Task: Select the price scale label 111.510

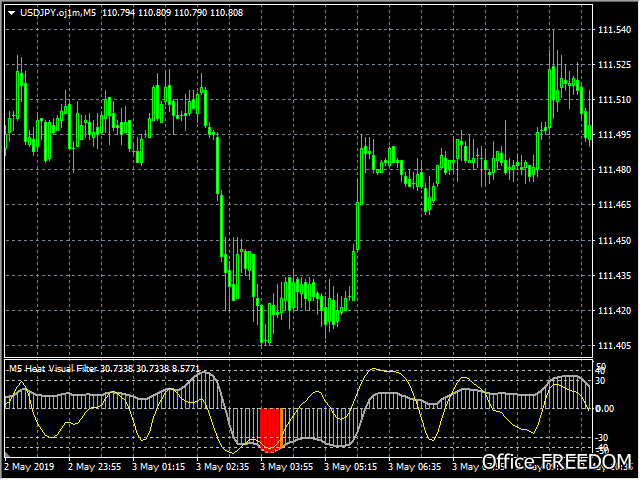Action: click(614, 100)
